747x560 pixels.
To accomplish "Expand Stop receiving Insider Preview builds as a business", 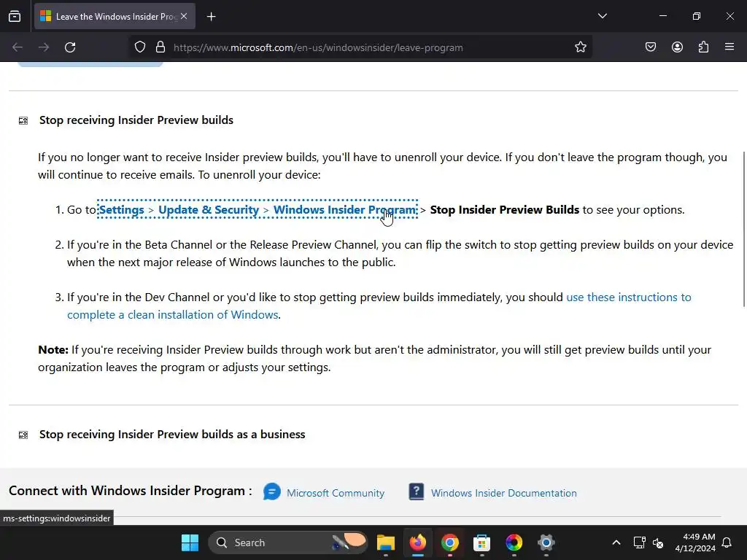I will pyautogui.click(x=172, y=435).
